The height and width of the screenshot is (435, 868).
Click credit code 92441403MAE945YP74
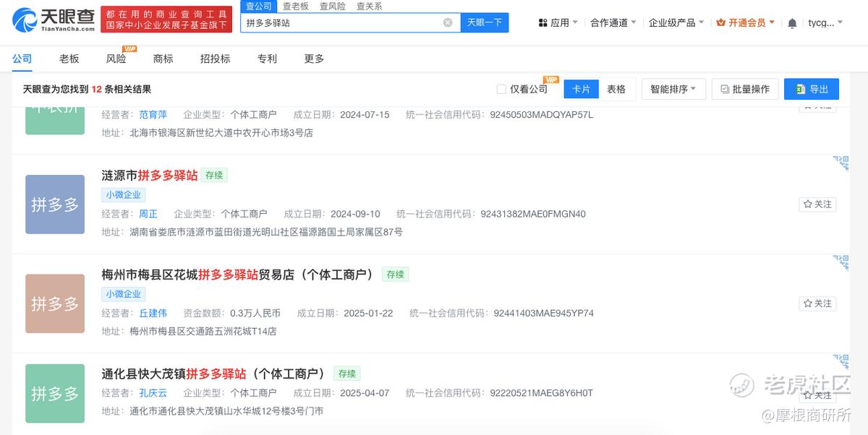[x=544, y=313]
